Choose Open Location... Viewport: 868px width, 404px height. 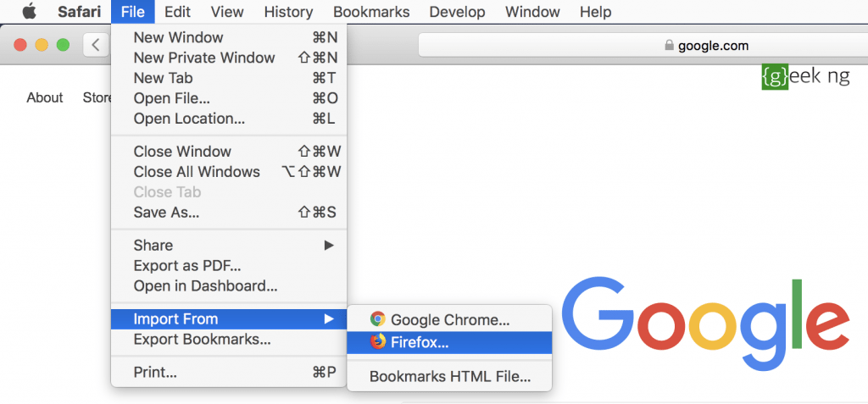tap(229, 119)
